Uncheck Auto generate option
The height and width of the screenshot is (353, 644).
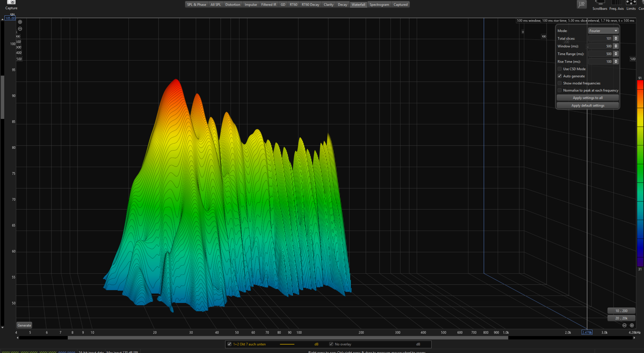coord(559,76)
